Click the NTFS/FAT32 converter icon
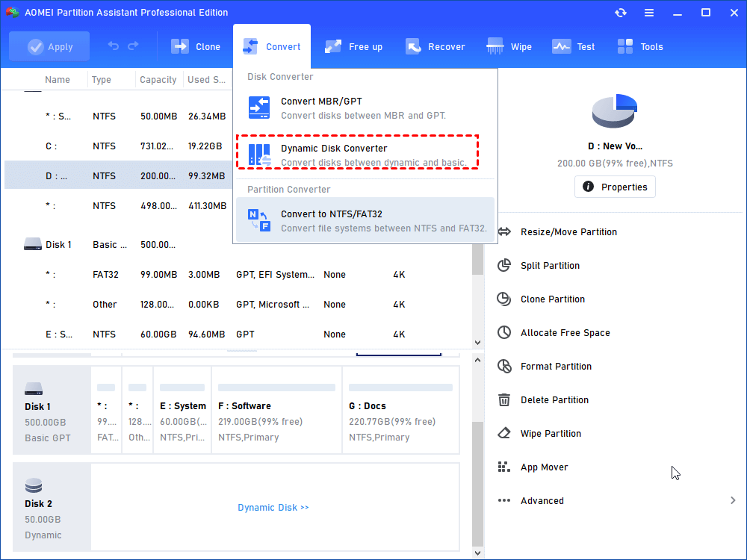747x560 pixels. pos(259,220)
